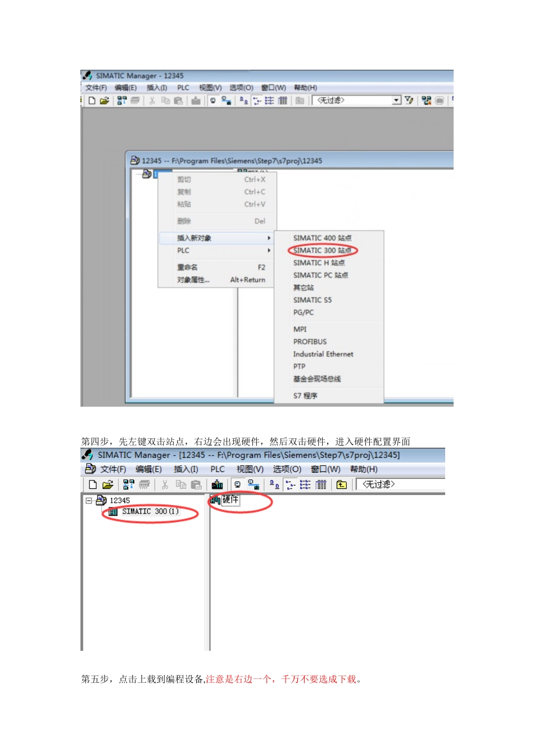The height and width of the screenshot is (756, 534).
Task: Click Cut scissors icon in lower toolbar
Action: tap(165, 484)
